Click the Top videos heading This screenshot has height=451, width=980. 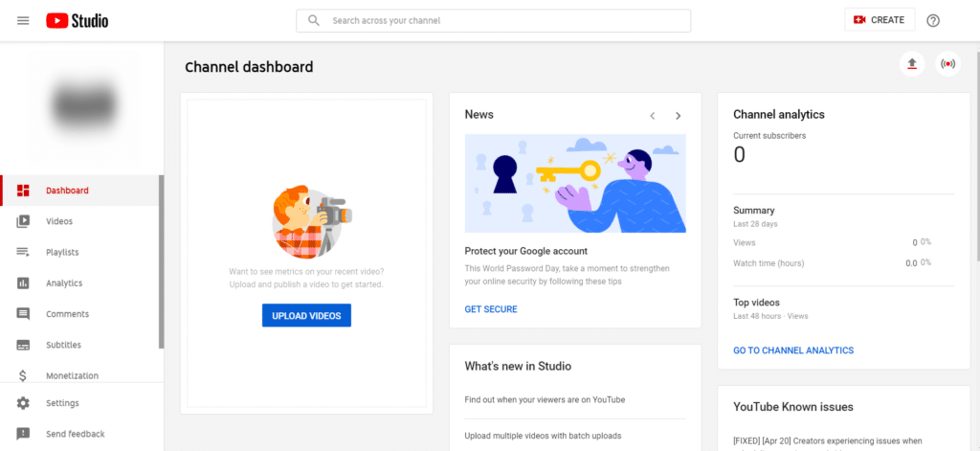point(756,303)
